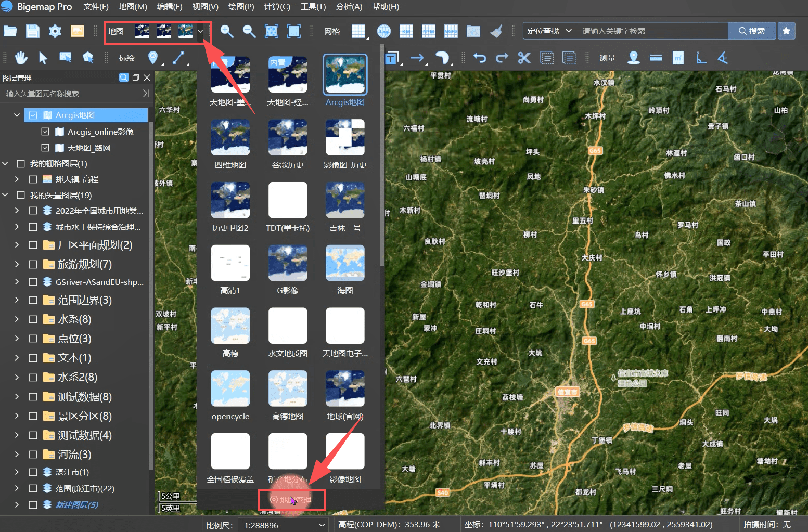This screenshot has height=532, width=808.
Task: Activate the pan hand tool
Action: (21, 58)
